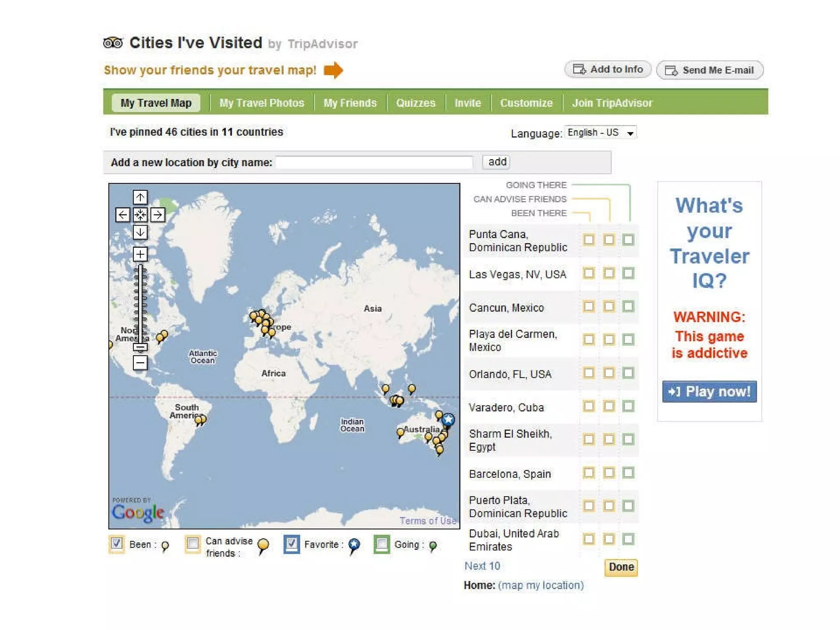Zoom out the map with minus
Viewport: 840px width, 630px height.
coord(140,363)
